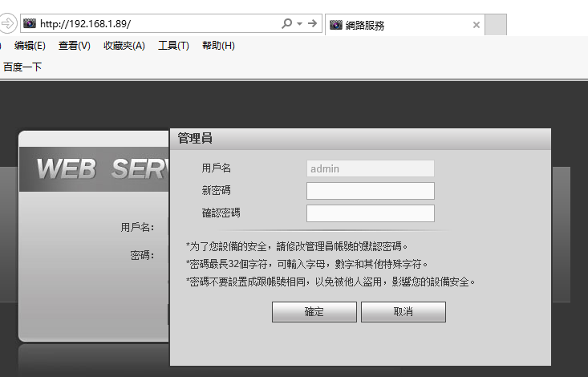Screen dimensions: 588x377
Task: Click the browser forward arrow button
Action: tap(7, 23)
